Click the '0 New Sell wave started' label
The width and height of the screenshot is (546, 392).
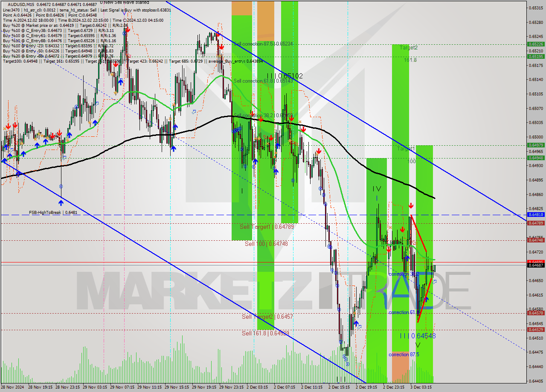coord(125,2)
